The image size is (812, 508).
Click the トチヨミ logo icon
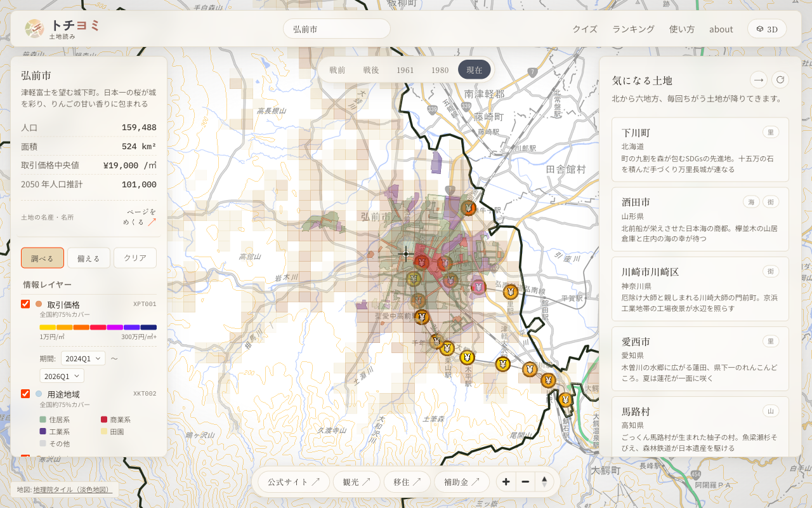[34, 29]
